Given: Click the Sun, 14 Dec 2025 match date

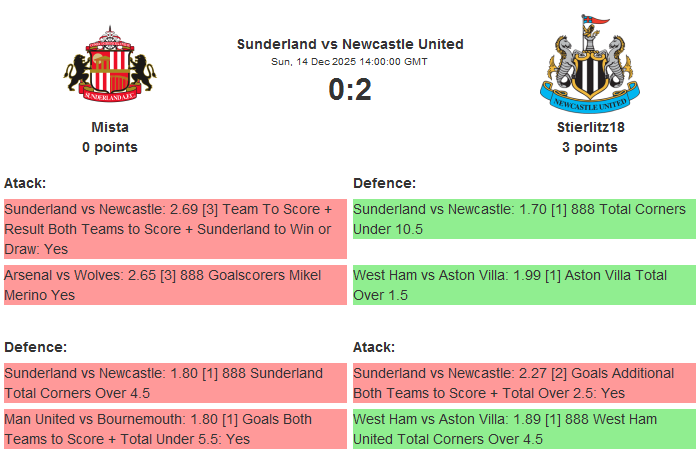Looking at the screenshot, I should (350, 61).
